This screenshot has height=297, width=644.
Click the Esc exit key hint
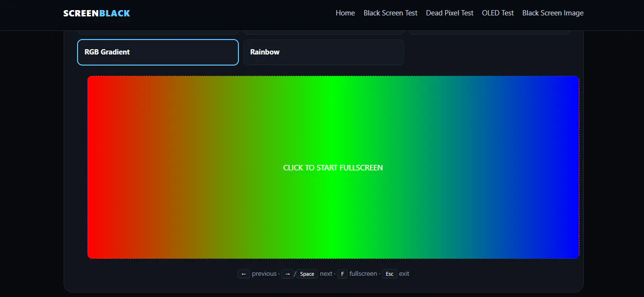pyautogui.click(x=390, y=274)
